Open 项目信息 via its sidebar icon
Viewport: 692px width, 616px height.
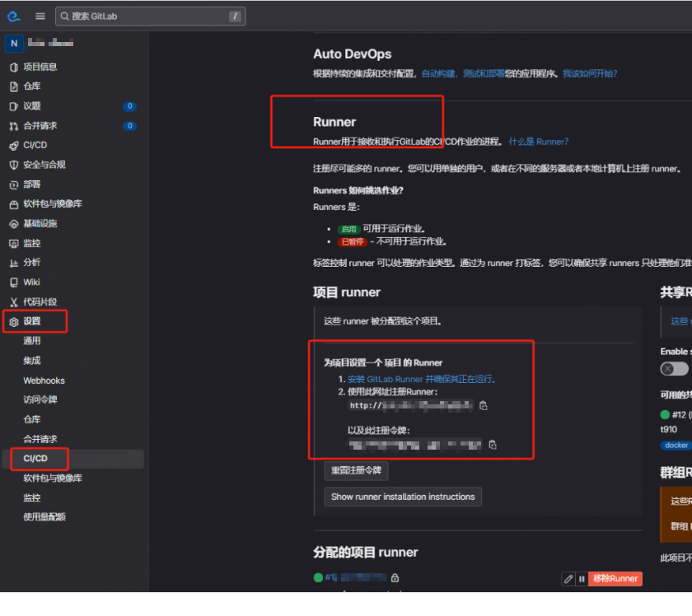[x=14, y=67]
